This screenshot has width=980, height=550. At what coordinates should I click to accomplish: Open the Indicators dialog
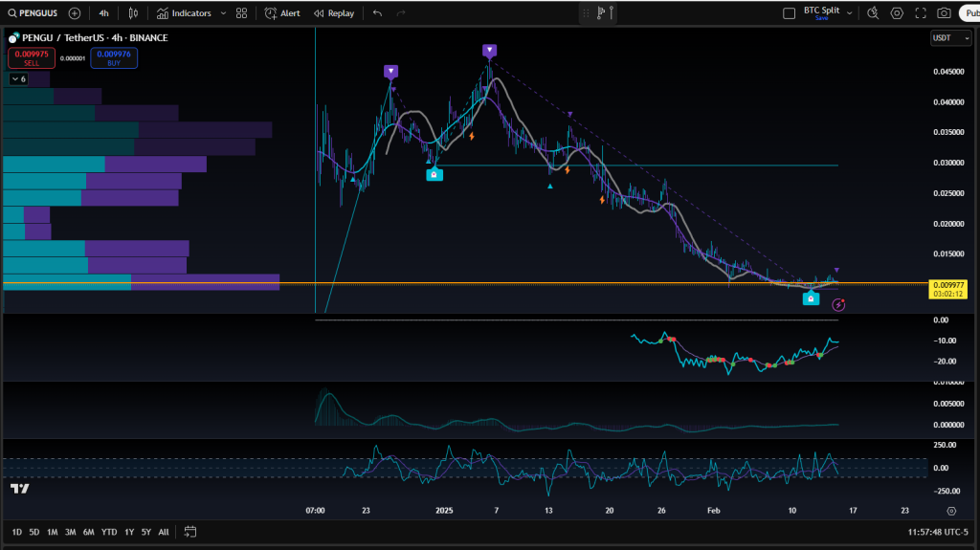coord(184,13)
